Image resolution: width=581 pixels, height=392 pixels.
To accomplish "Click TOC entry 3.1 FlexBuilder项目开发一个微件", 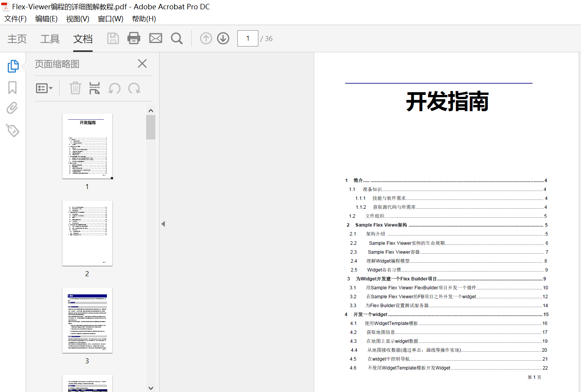I will [449, 288].
